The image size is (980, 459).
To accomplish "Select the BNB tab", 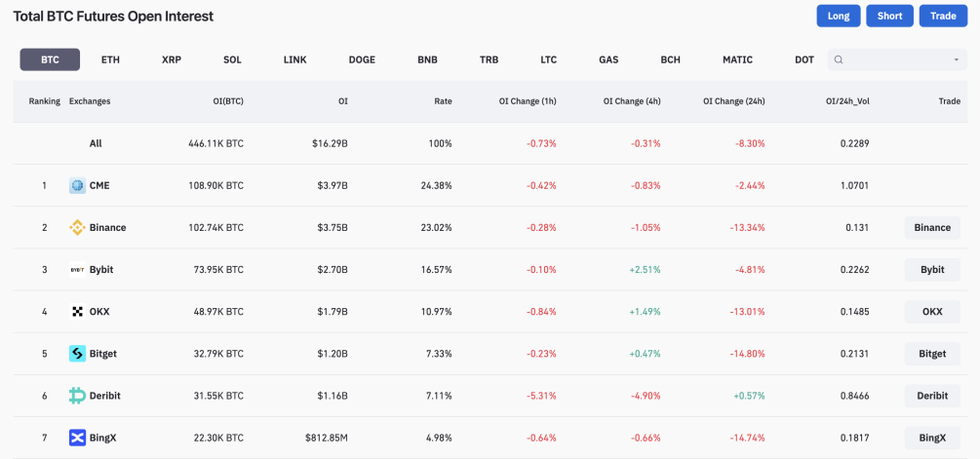I will pyautogui.click(x=427, y=60).
